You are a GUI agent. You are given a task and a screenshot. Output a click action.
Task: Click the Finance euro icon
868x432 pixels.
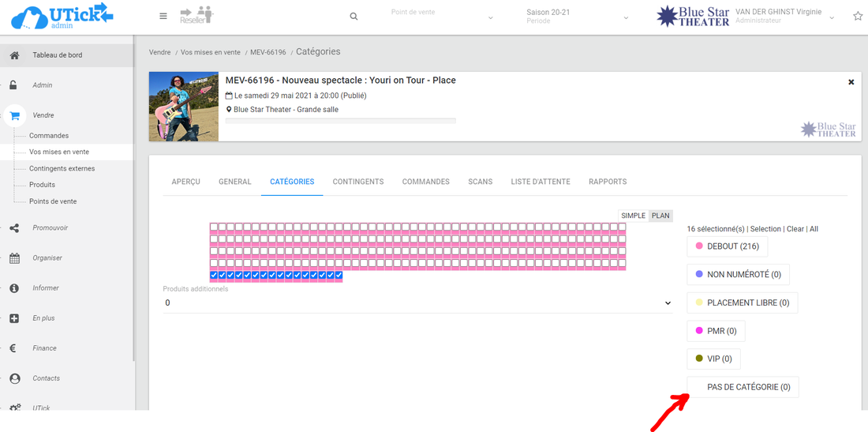coord(14,348)
